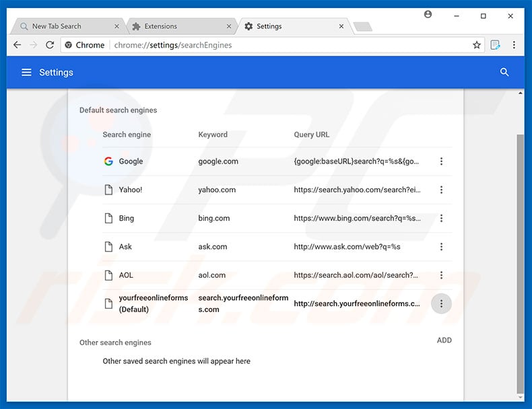Click the Chrome site info icon in address bar
This screenshot has width=532, height=409.
(x=68, y=44)
